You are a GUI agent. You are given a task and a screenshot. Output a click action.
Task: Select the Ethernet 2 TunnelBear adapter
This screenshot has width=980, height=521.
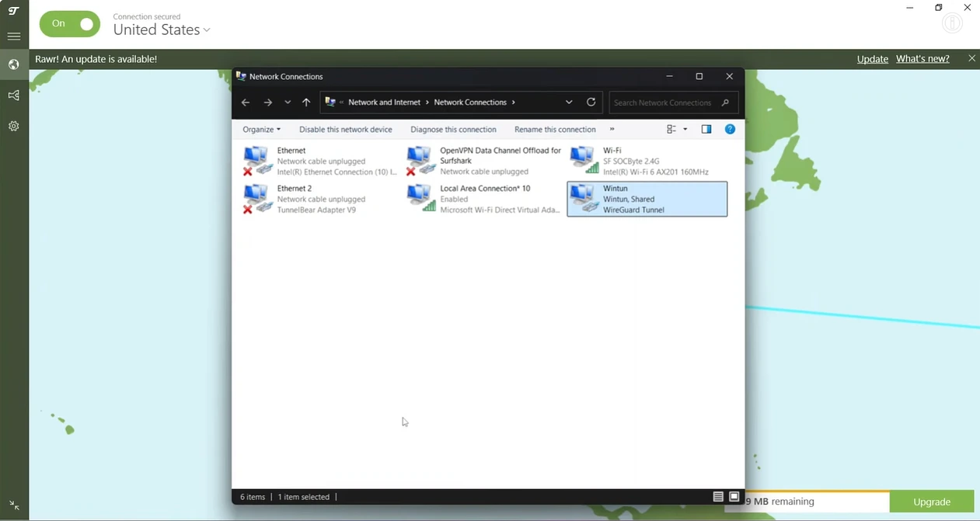[x=319, y=200]
